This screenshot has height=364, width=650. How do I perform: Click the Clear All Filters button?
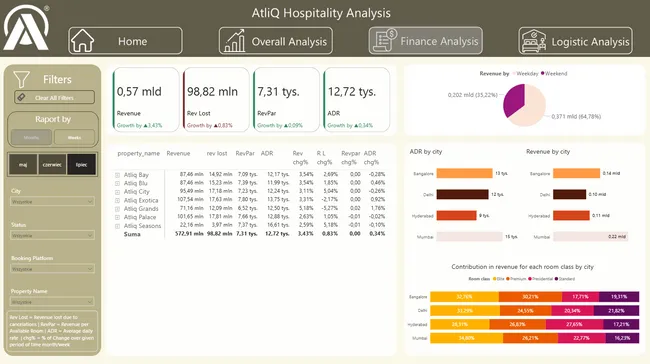[x=54, y=97]
